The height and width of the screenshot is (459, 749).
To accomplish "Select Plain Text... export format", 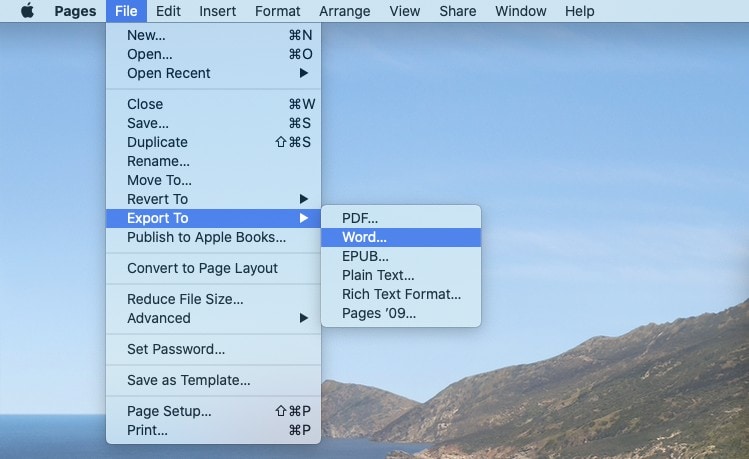I will click(378, 275).
